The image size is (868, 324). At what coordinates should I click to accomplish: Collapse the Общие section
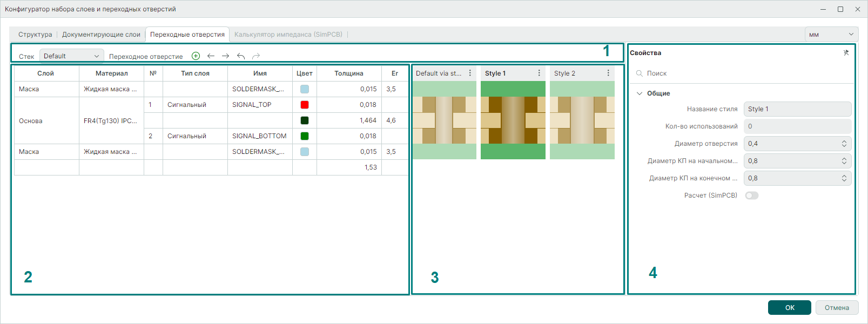[640, 93]
